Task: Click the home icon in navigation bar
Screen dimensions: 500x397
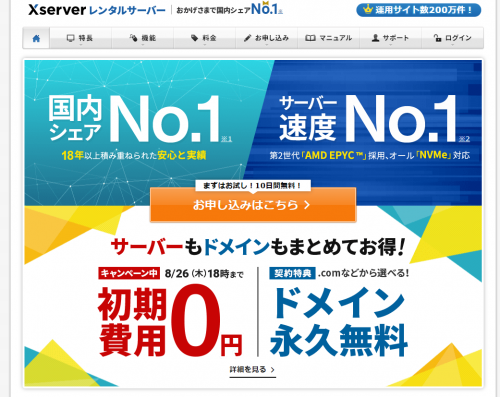Action: (36, 38)
